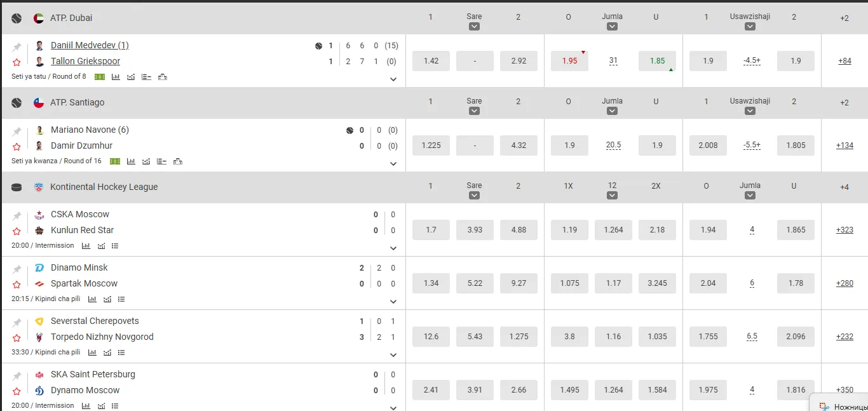Image resolution: width=868 pixels, height=411 pixels.
Task: Open the ATP. Santiago tournament header
Action: tap(77, 102)
